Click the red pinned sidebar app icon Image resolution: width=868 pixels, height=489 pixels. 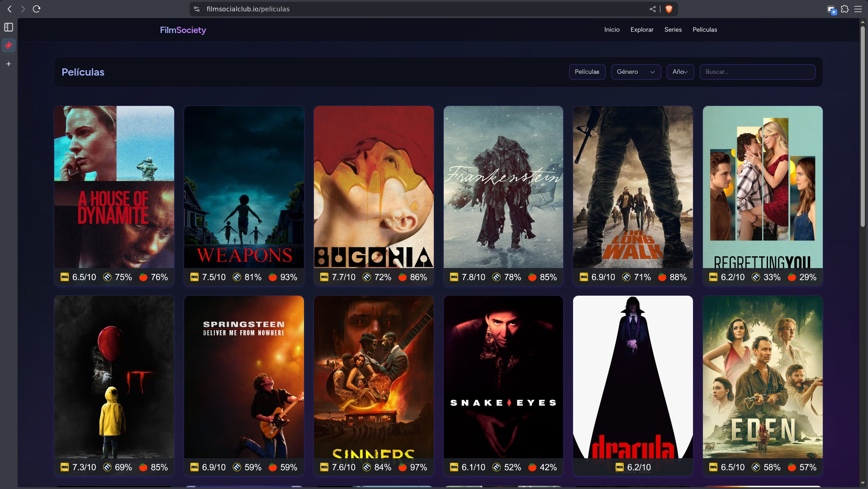point(9,45)
